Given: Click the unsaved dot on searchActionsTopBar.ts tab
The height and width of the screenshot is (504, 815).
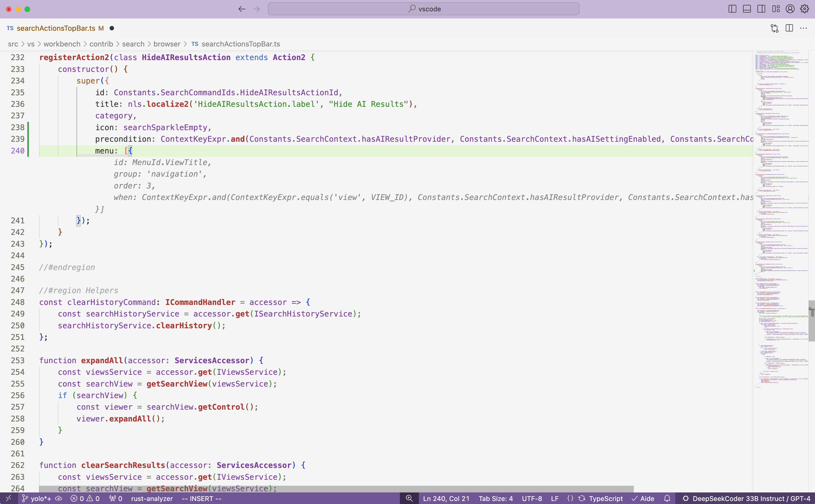Looking at the screenshot, I should tap(112, 28).
